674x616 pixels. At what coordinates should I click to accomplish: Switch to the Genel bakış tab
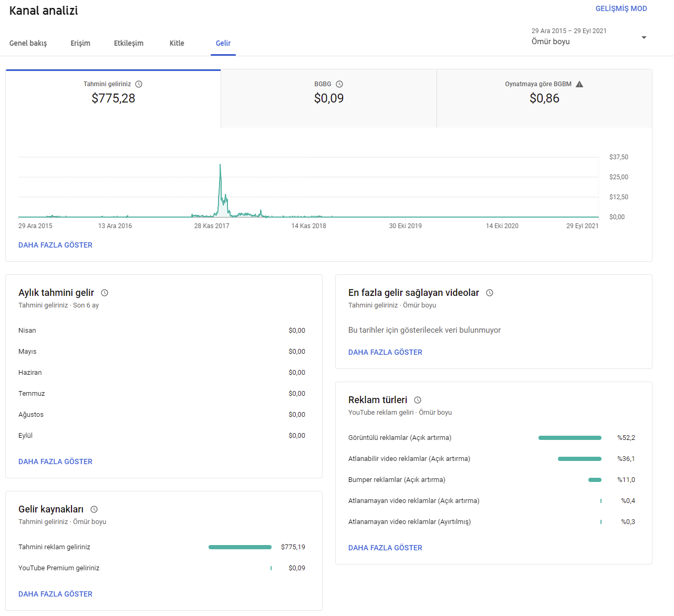tap(28, 43)
